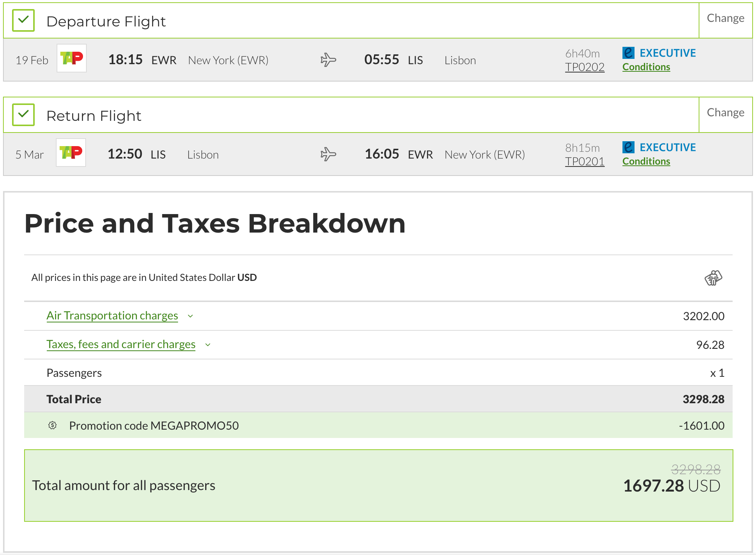This screenshot has height=555, width=756.
Task: Click Executive class icon on return flight
Action: (628, 147)
